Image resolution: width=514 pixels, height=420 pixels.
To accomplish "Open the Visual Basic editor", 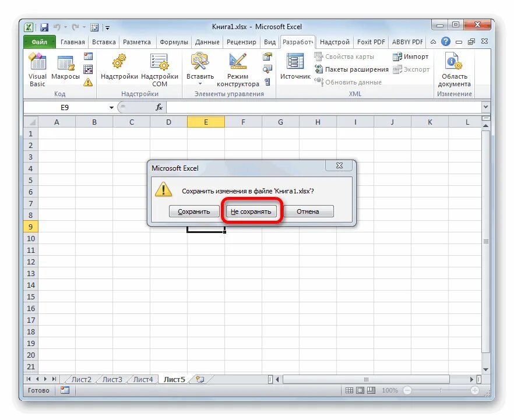I will (37, 70).
